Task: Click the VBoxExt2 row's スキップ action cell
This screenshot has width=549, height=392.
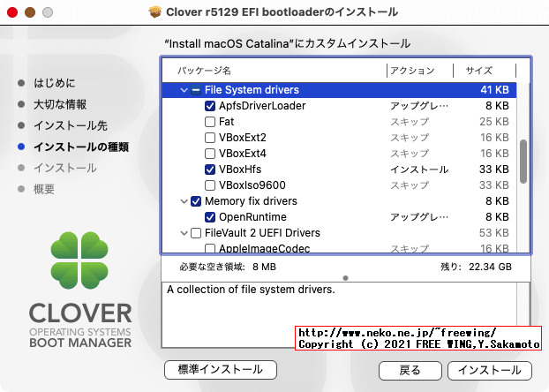Action: pyautogui.click(x=410, y=138)
